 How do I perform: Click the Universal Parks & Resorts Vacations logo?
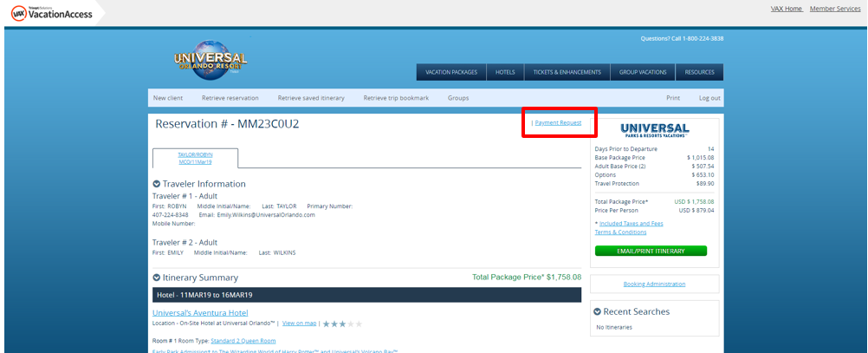(x=654, y=131)
